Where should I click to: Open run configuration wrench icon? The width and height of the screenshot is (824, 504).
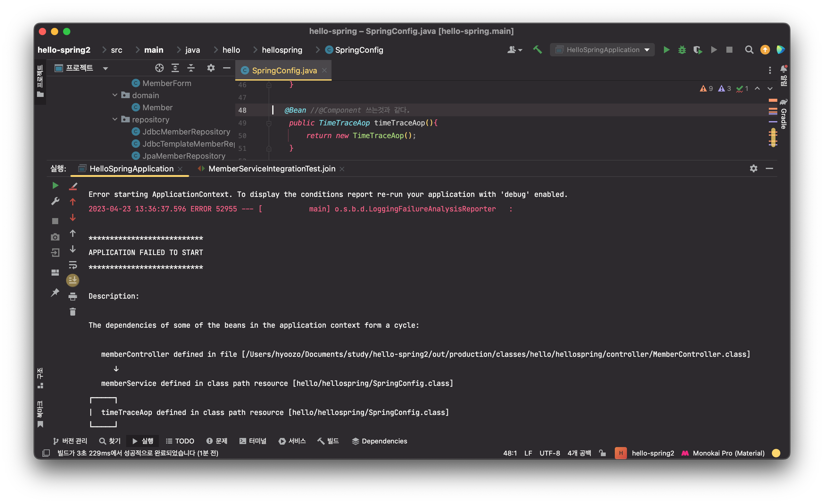[x=55, y=201]
